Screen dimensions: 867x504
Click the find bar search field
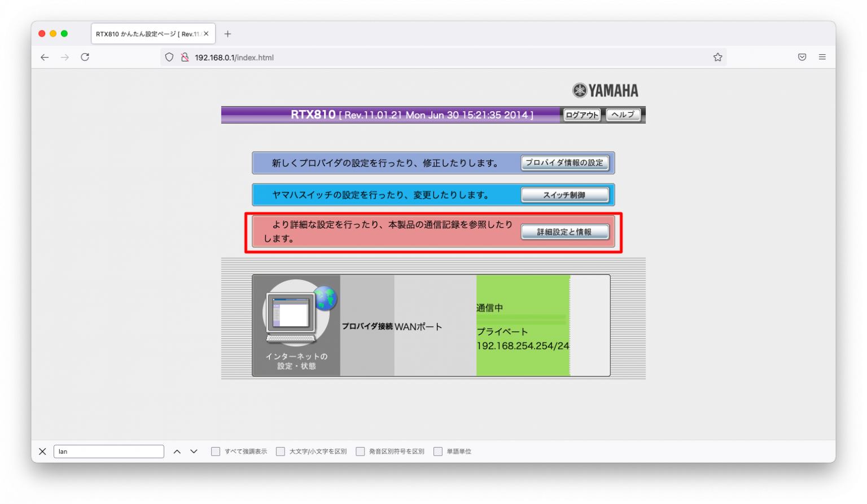(108, 451)
